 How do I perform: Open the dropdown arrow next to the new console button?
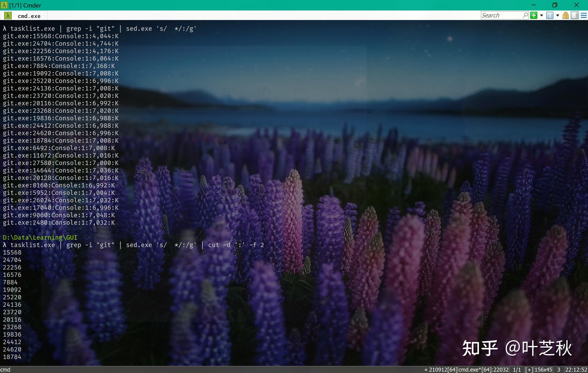[542, 15]
